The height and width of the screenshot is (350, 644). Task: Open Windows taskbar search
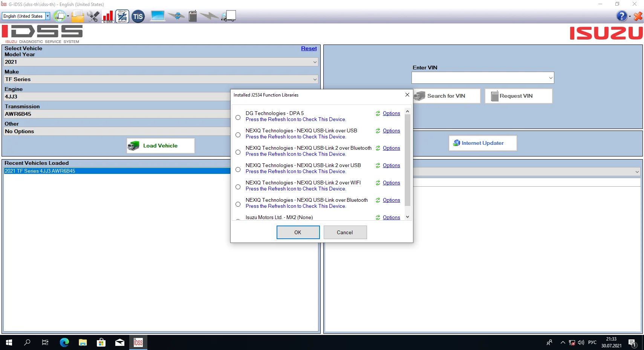point(27,342)
